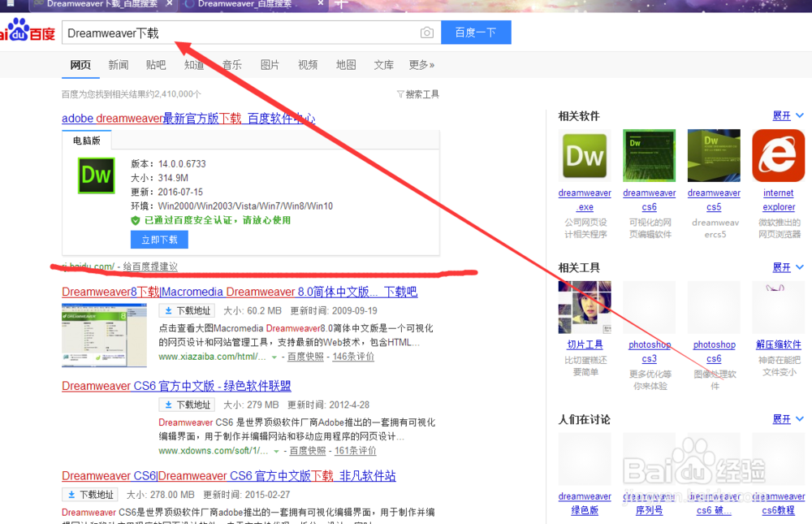Image resolution: width=812 pixels, height=524 pixels.
Task: Open the dreamweaver cs5 software icon
Action: [714, 155]
